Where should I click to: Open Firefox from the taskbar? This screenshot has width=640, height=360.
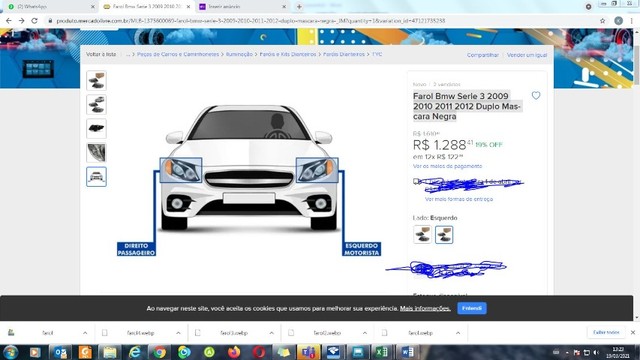tap(234, 352)
